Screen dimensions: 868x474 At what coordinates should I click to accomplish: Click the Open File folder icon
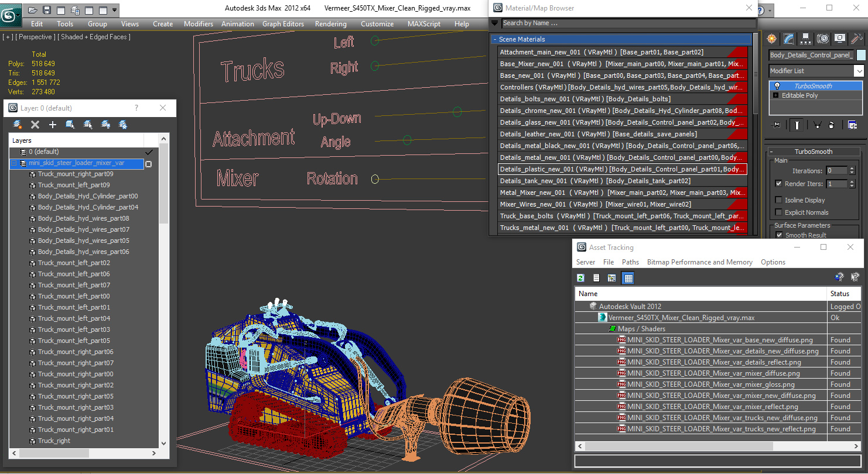33,10
